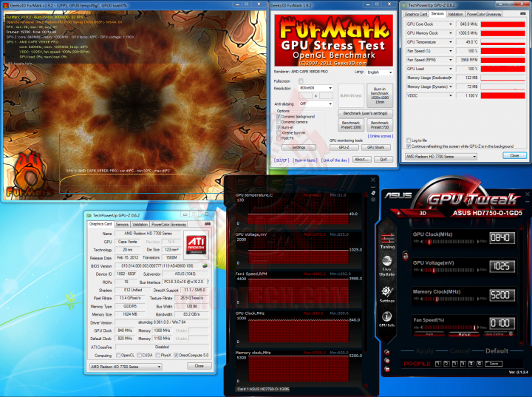Viewport: 532px width, 397px height.
Task: Enable Dynamic camera option
Action: tap(279, 122)
